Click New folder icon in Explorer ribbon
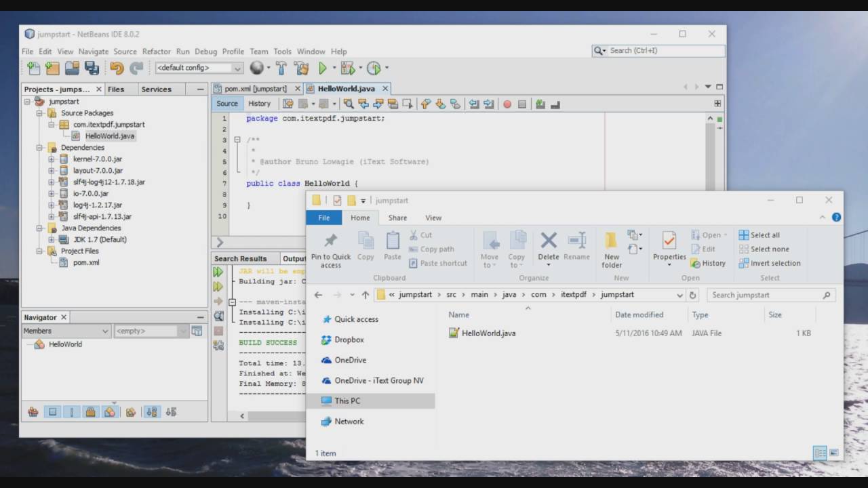This screenshot has height=488, width=868. 612,249
